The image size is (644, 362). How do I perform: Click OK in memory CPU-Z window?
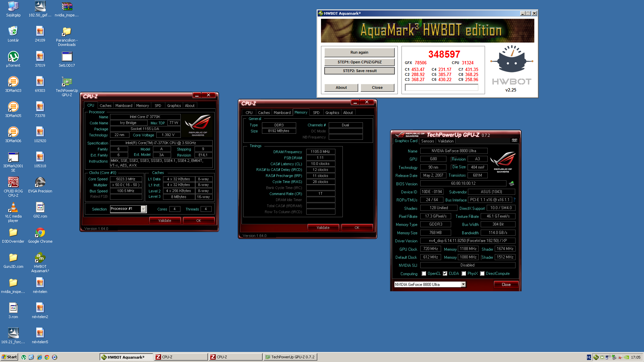pyautogui.click(x=357, y=228)
